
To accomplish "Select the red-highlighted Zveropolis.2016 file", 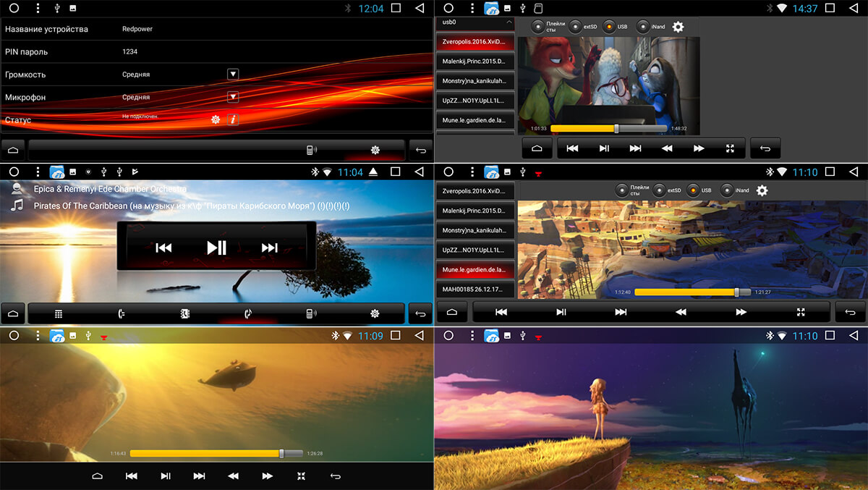I will [x=475, y=42].
